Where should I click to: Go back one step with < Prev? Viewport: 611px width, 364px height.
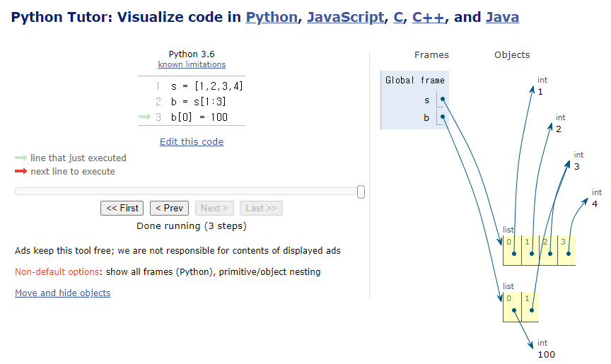(x=169, y=208)
